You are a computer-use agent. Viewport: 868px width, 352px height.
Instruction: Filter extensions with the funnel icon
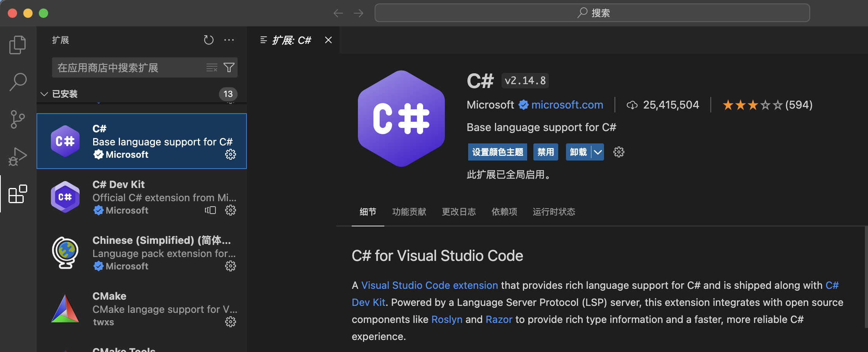tap(229, 67)
